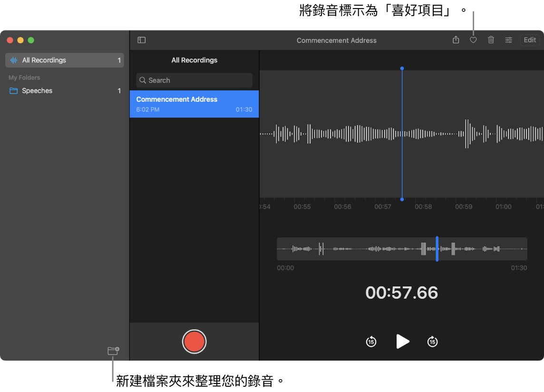Image resolution: width=544 pixels, height=392 pixels.
Task: Open the Speeches folder icon
Action: [x=13, y=91]
